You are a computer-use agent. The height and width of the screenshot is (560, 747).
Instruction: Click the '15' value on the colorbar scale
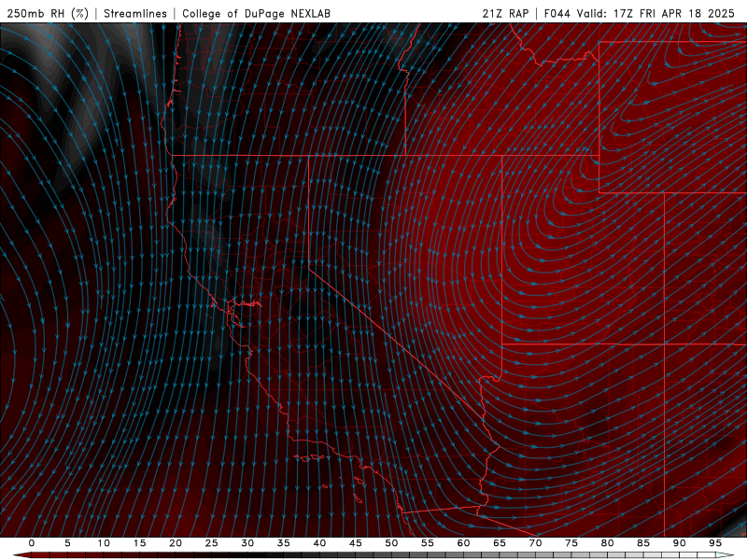click(x=139, y=543)
